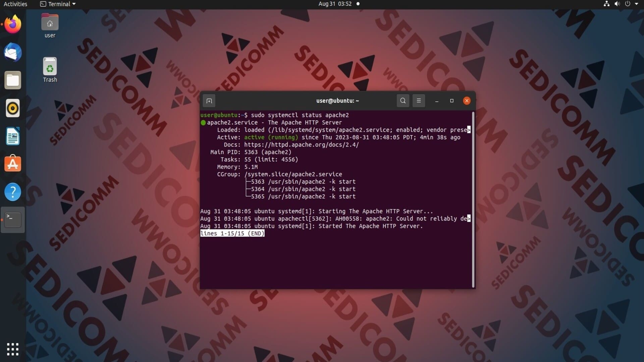Maximize the terminal window

coord(452,101)
